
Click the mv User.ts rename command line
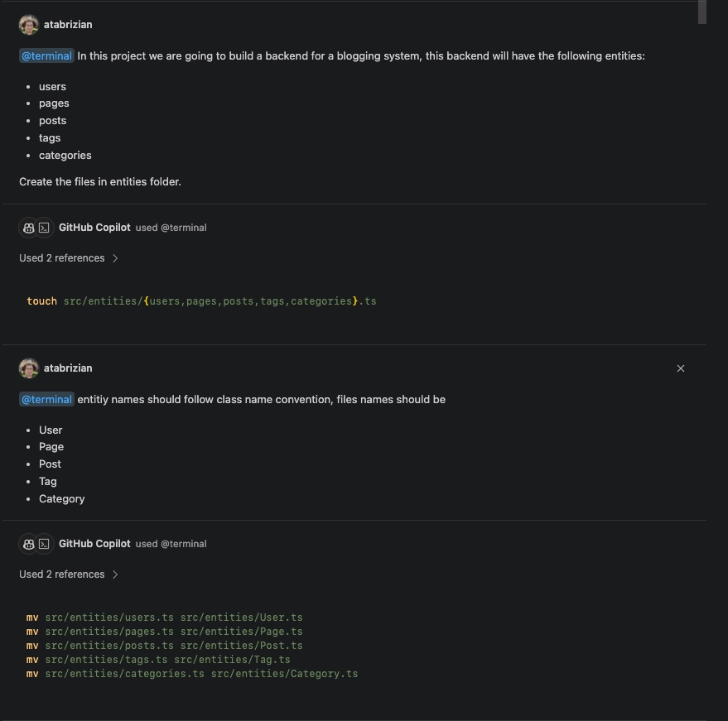(164, 618)
